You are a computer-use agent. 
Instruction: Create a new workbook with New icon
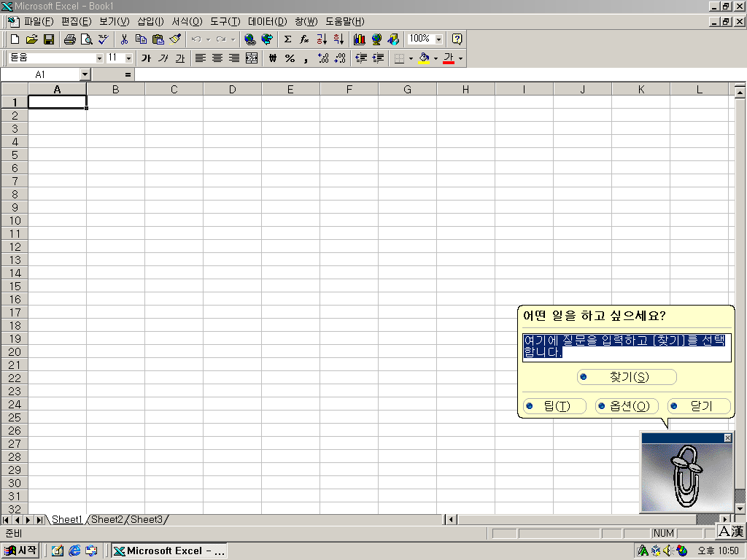tap(15, 39)
